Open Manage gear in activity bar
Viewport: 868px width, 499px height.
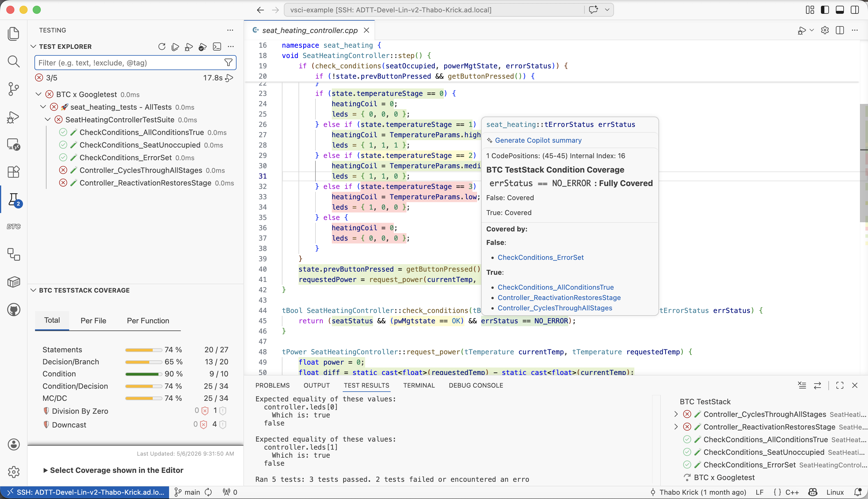click(13, 472)
